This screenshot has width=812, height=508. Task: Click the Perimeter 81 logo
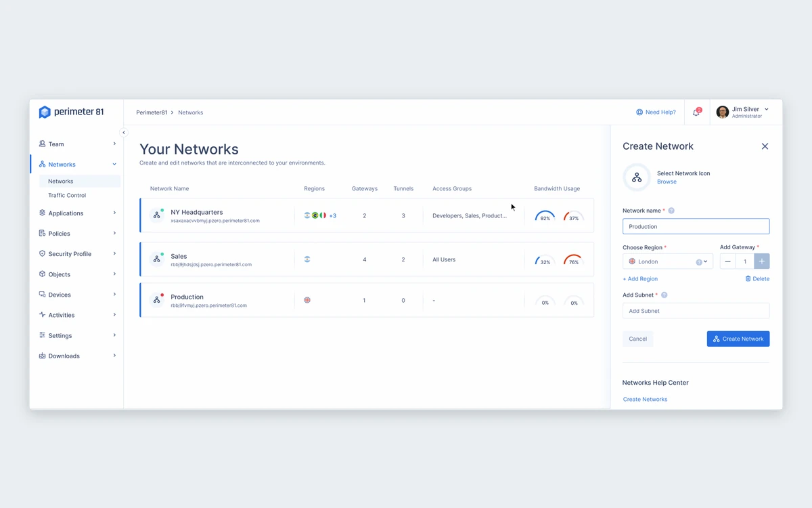71,112
